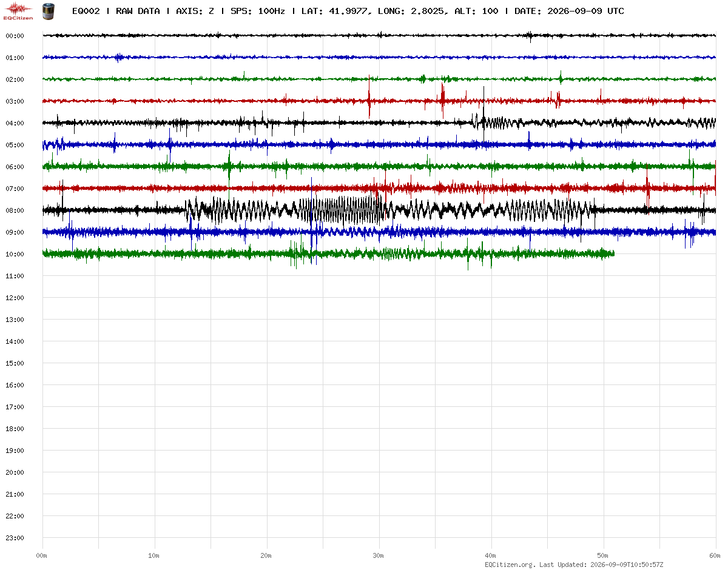Image resolution: width=728 pixels, height=570 pixels.
Task: Click the end of the green 10:00 trace
Action: 613,253
